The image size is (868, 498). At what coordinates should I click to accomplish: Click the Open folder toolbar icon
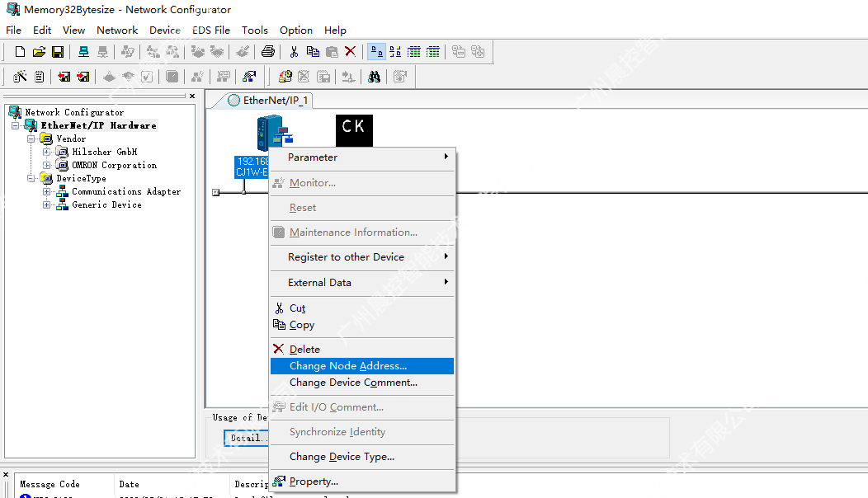tap(39, 52)
